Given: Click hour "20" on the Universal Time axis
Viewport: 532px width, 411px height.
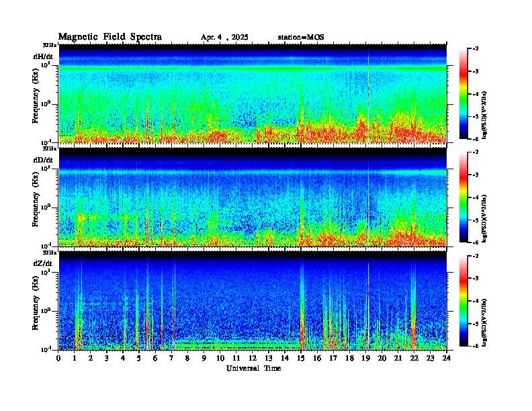Looking at the screenshot, I should [382, 358].
